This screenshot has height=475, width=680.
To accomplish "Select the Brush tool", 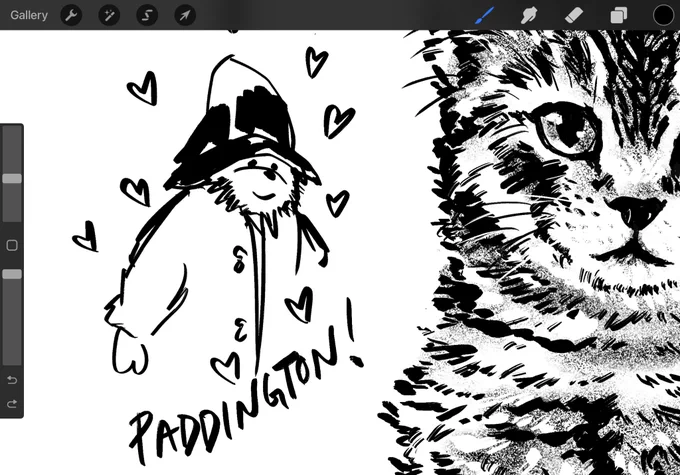I will point(484,15).
